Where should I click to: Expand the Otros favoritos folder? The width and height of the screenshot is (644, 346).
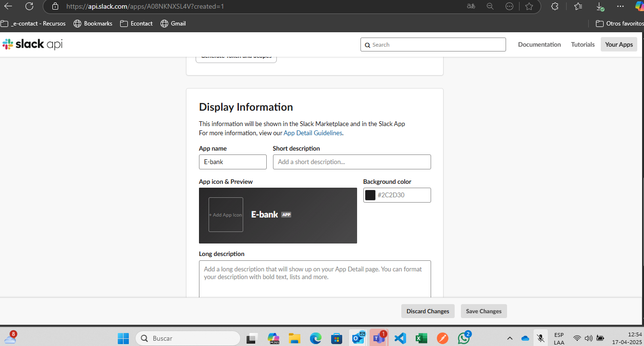619,23
